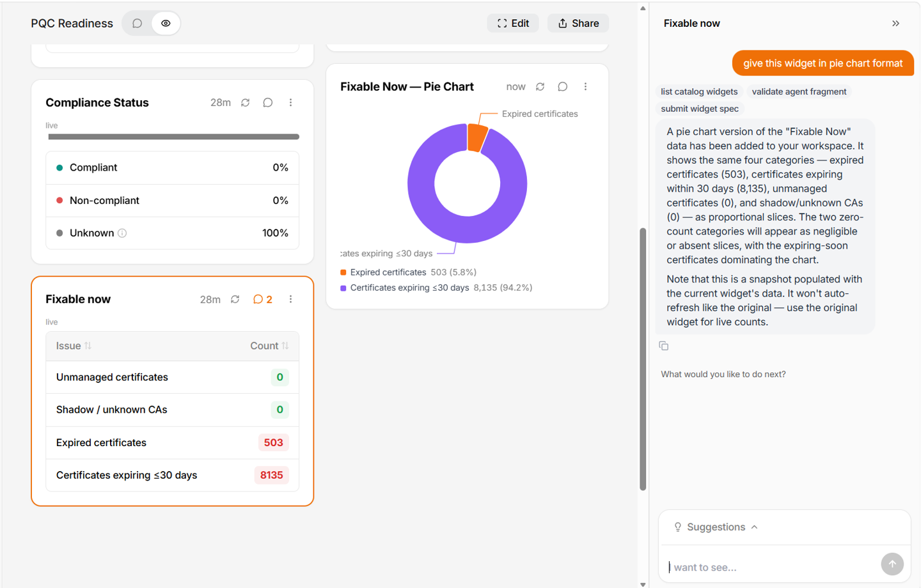The width and height of the screenshot is (921, 588).
Task: Open the Compliance Status widget options menu
Action: click(290, 102)
